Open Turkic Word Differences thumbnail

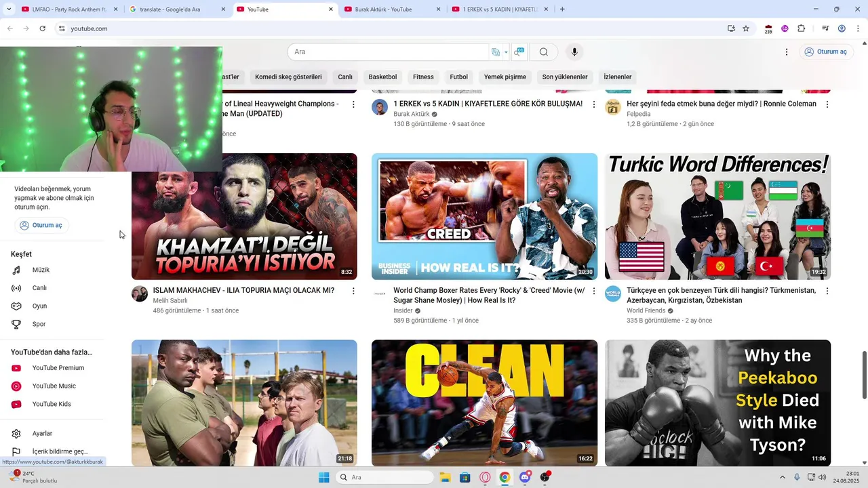pos(717,216)
